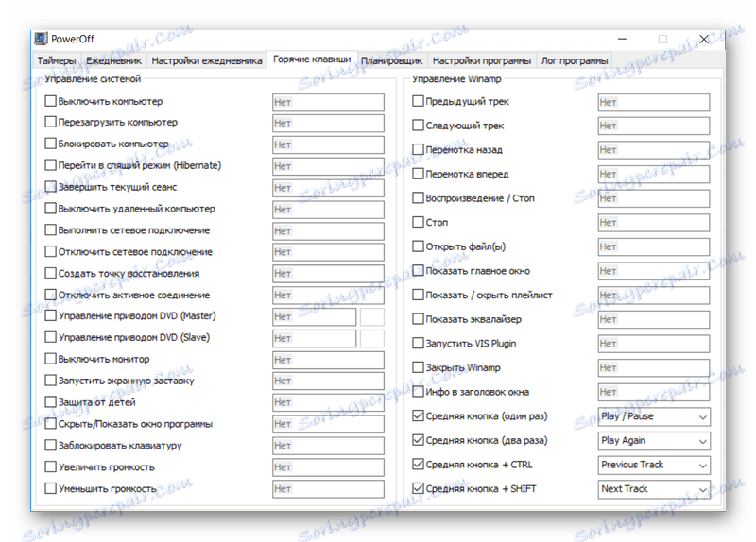Check Воспроизведение / Стоп option
The width and height of the screenshot is (756, 542).
point(418,198)
